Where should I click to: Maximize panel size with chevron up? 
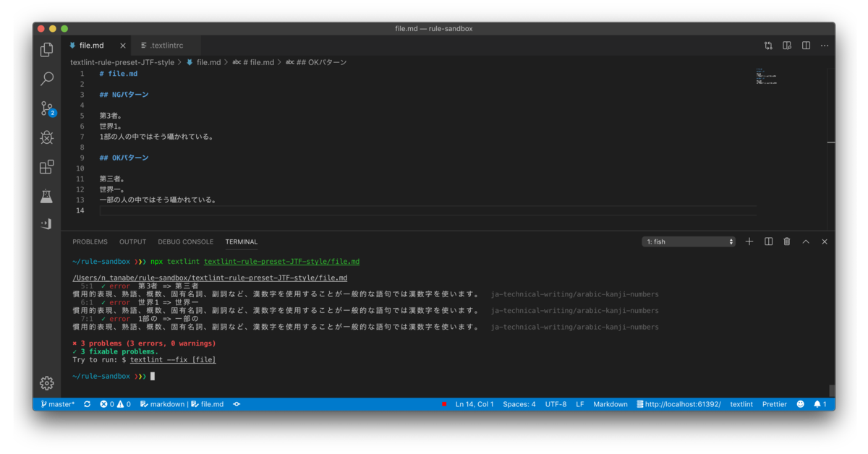(x=806, y=241)
